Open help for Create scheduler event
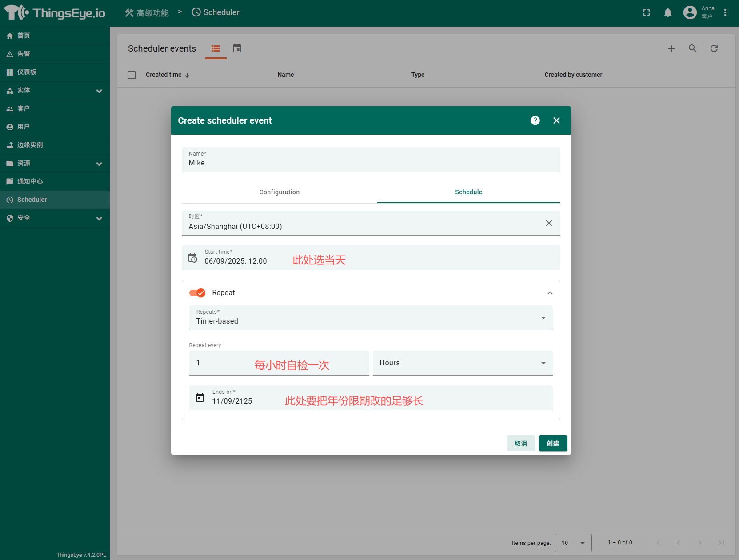 click(535, 120)
